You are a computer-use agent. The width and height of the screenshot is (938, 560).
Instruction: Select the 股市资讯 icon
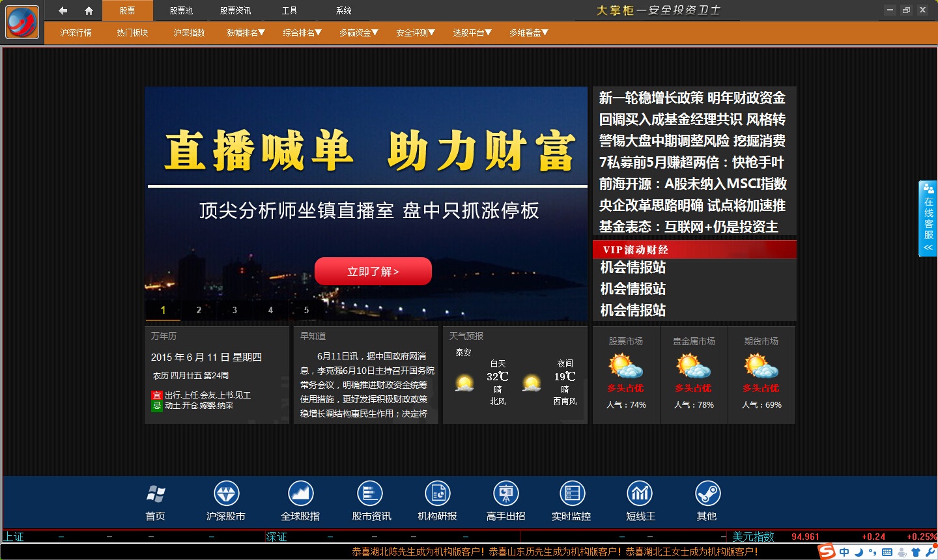(x=371, y=494)
